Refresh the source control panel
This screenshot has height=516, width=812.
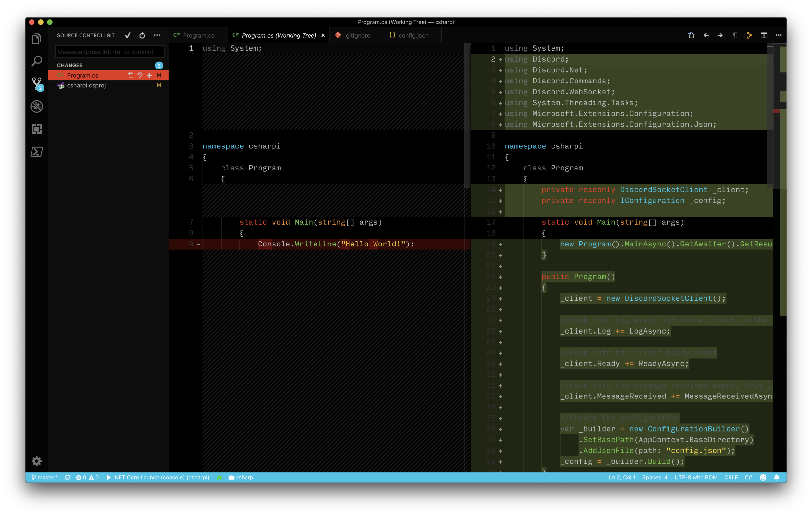[x=142, y=35]
